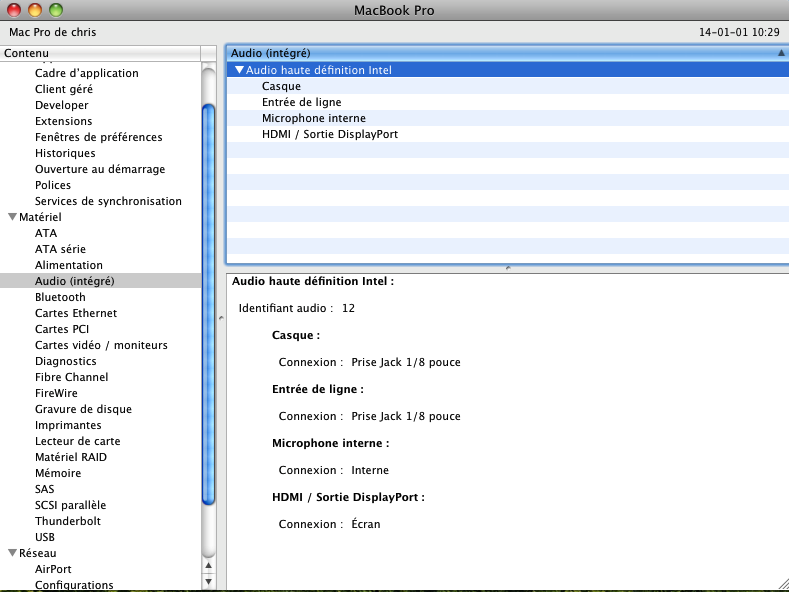The height and width of the screenshot is (592, 789).
Task: Select FireWire in sidebar
Action: pyautogui.click(x=56, y=393)
